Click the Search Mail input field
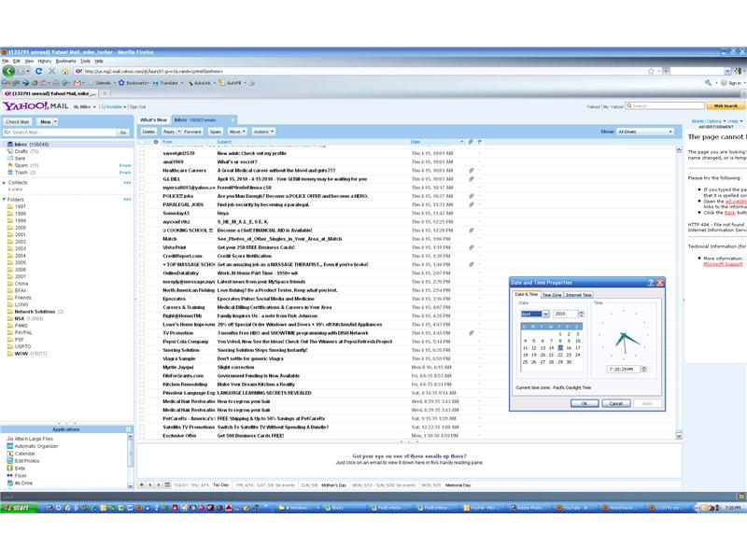Viewport: 747px width, 560px height. point(60,133)
